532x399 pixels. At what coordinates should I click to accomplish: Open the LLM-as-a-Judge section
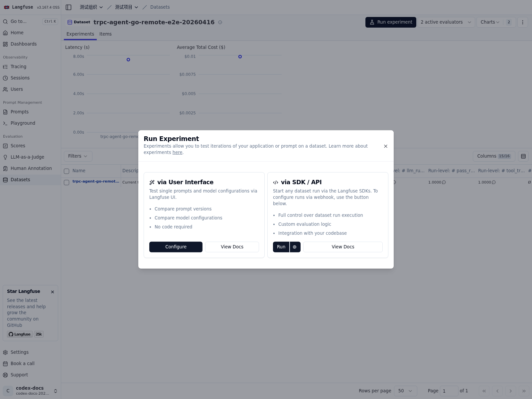27,157
